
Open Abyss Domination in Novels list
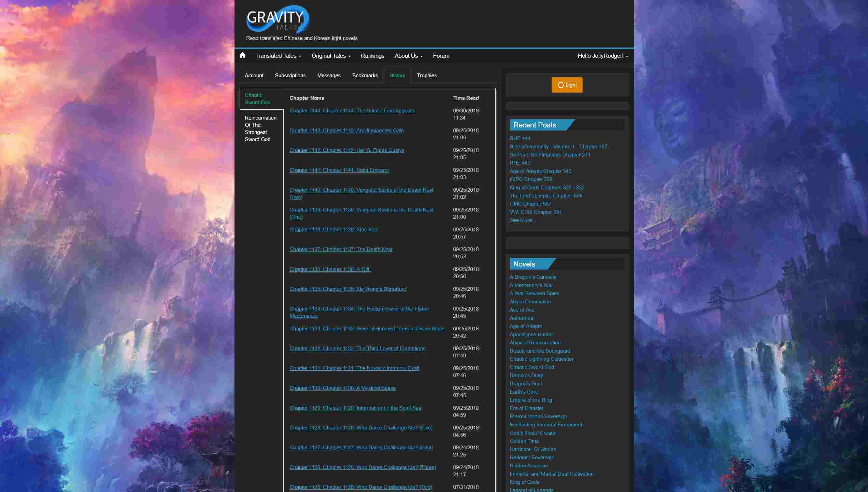(x=530, y=302)
